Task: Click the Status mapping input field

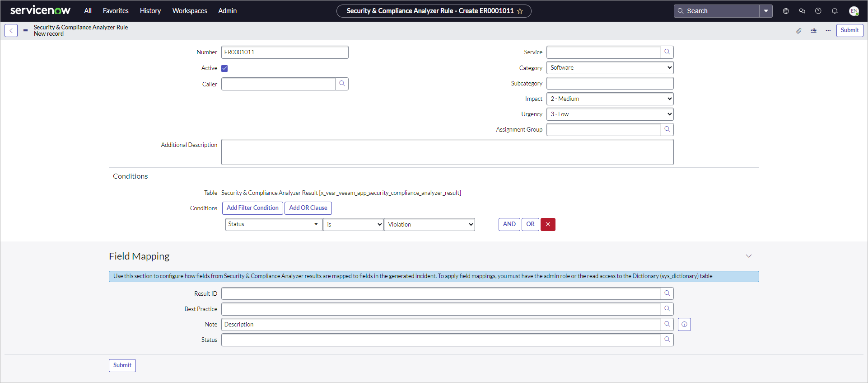Action: (x=441, y=340)
